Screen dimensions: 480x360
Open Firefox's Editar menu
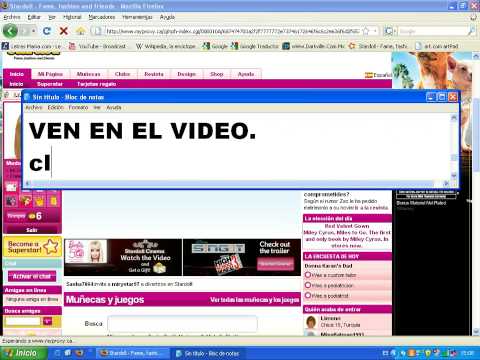tap(34, 17)
